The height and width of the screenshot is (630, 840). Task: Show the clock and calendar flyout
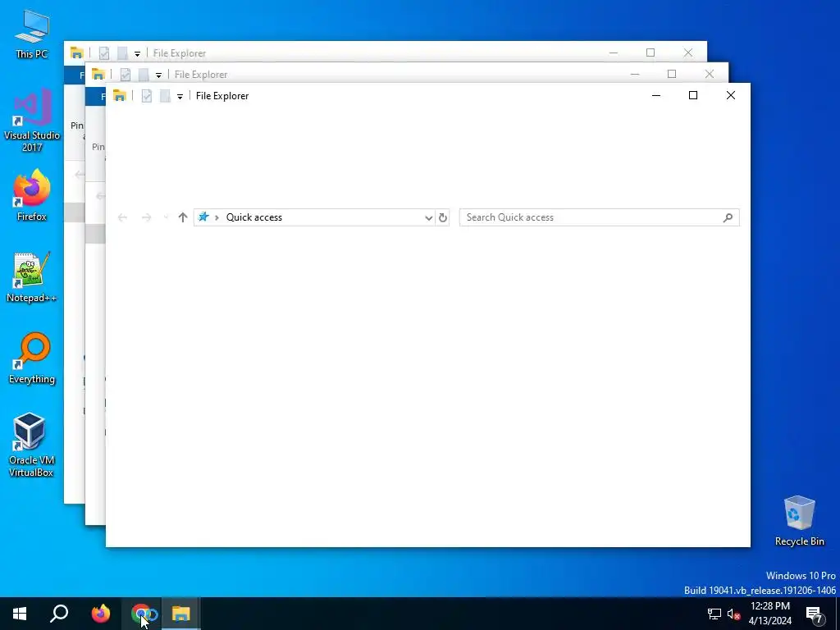[x=769, y=614]
